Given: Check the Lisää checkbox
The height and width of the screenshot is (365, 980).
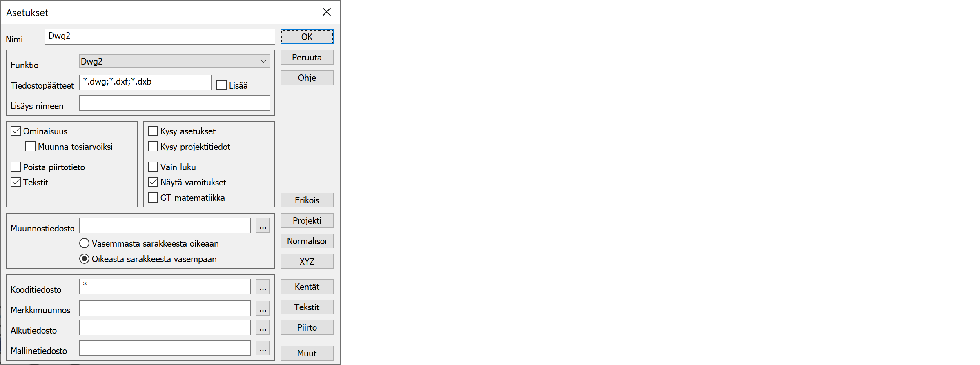Looking at the screenshot, I should [x=221, y=85].
